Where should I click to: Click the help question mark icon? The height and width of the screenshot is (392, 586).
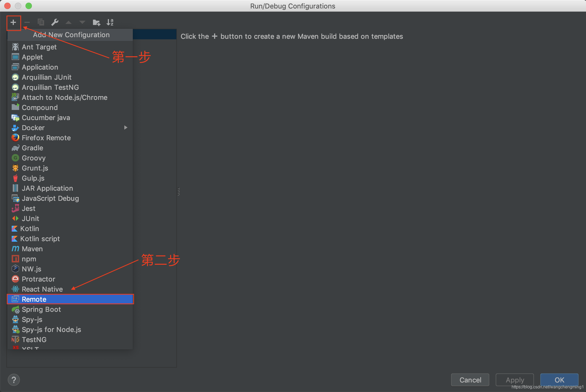click(x=14, y=380)
